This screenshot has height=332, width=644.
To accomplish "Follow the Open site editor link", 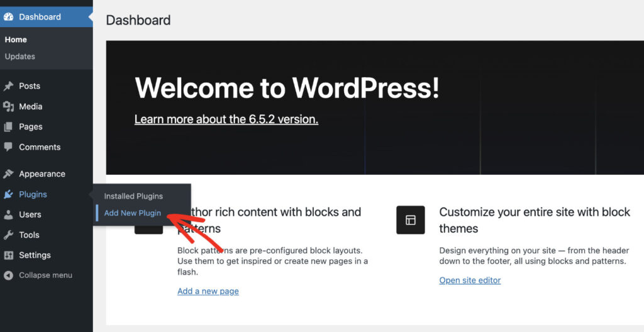I will point(470,280).
